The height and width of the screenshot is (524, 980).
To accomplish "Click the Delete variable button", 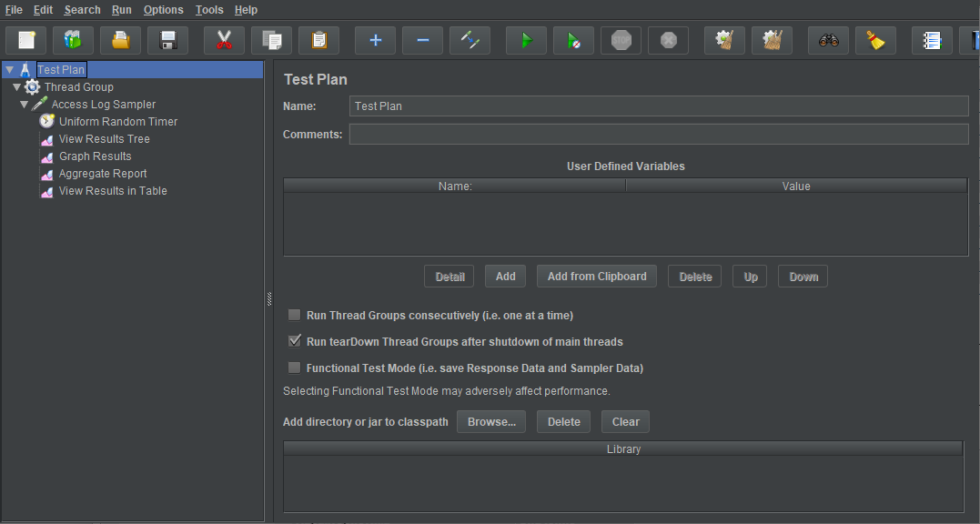I will coord(695,276).
